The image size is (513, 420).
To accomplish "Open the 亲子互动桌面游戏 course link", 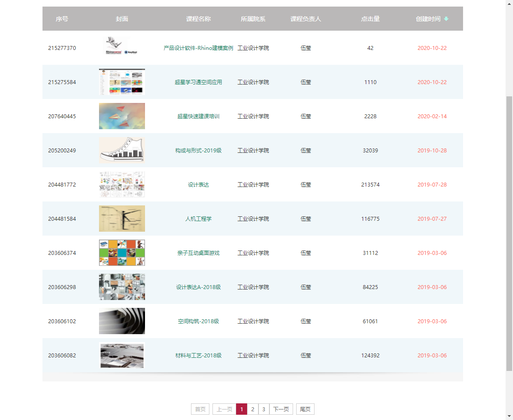I will (198, 253).
